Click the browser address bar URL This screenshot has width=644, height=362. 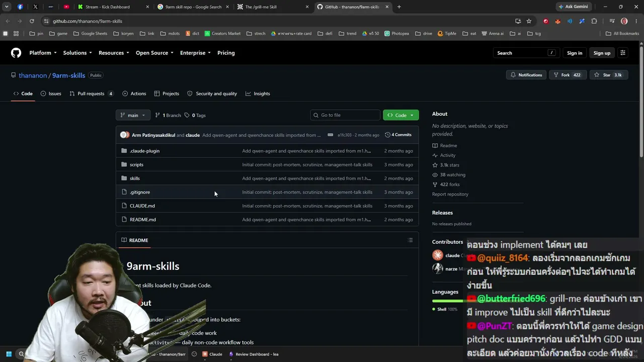pyautogui.click(x=88, y=21)
